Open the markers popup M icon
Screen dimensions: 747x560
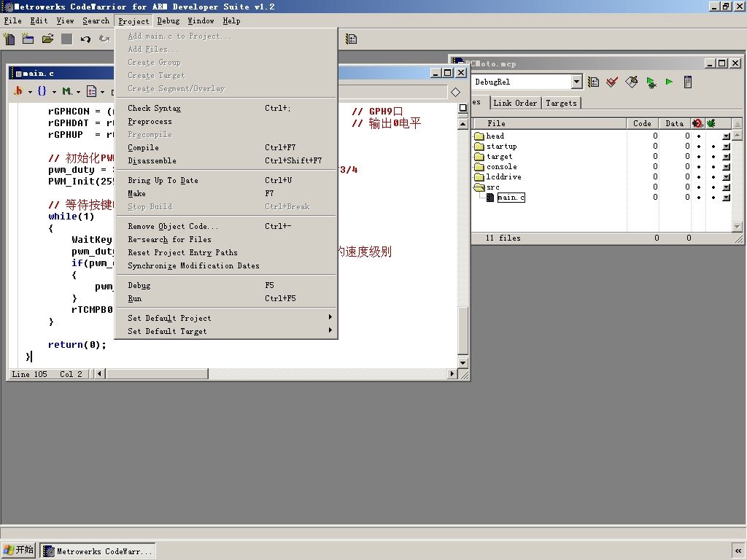[66, 91]
